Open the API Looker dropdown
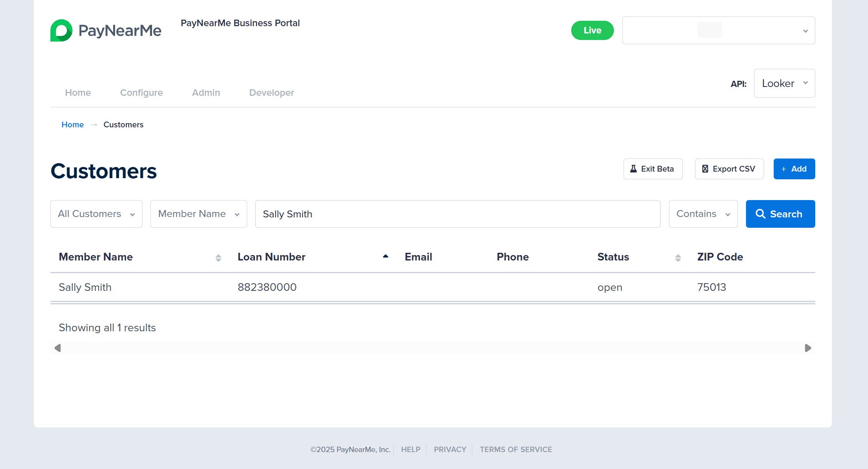868x469 pixels. tap(784, 83)
